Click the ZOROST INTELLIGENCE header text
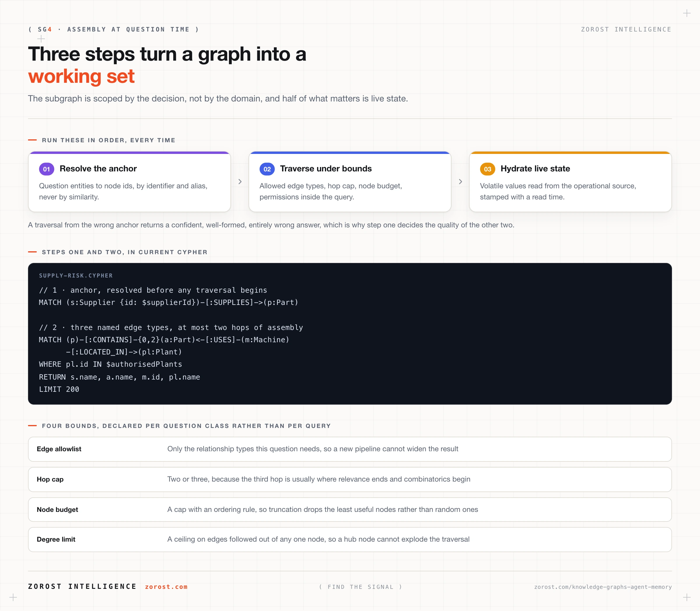 coord(626,29)
